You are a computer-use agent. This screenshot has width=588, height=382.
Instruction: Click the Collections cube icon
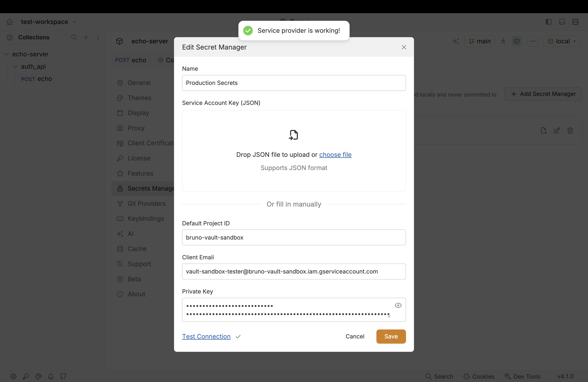pos(10,37)
